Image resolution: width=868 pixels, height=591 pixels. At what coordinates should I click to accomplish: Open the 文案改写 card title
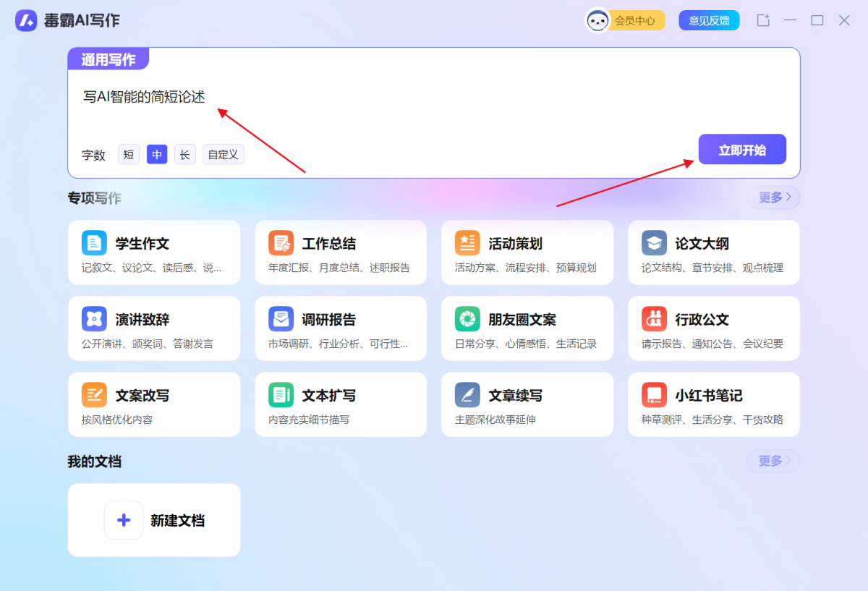pos(142,396)
